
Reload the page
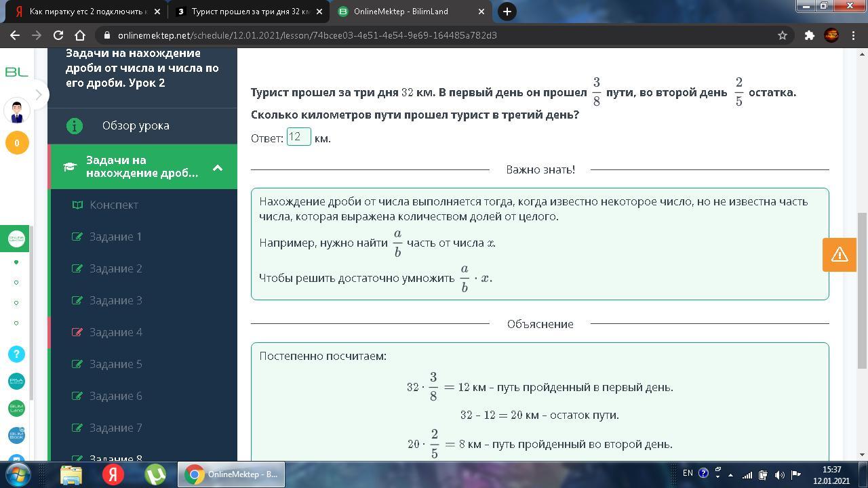[58, 35]
